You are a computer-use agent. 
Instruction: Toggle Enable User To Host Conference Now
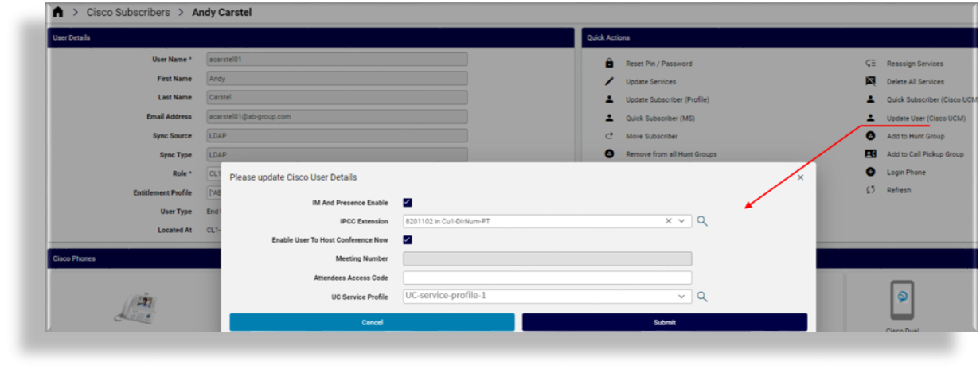point(408,239)
